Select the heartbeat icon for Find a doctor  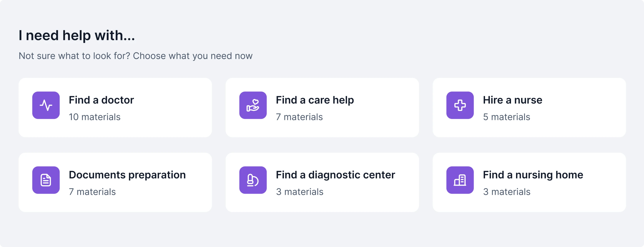point(46,105)
